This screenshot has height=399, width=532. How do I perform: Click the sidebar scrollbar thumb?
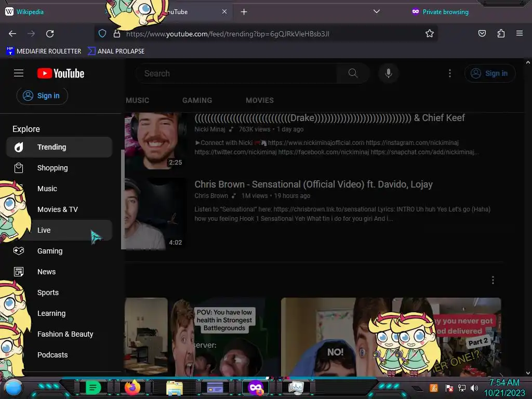coord(123,199)
